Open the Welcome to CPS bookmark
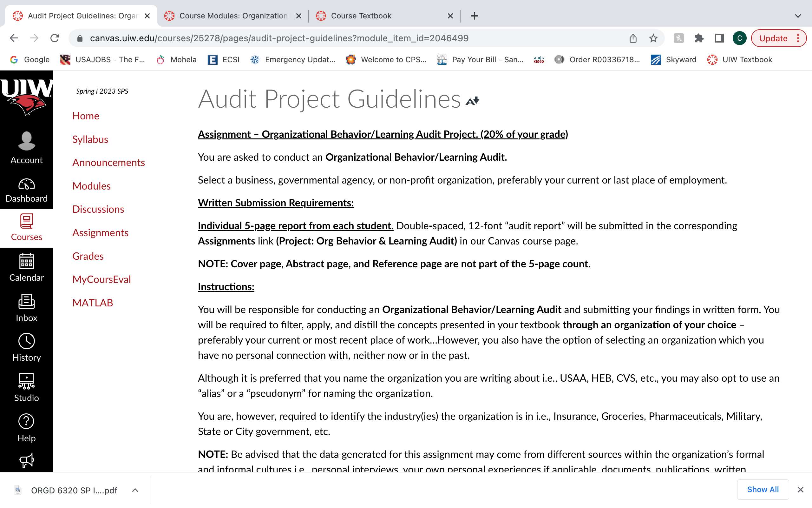Screen dimensions: 812x508 tap(386, 59)
